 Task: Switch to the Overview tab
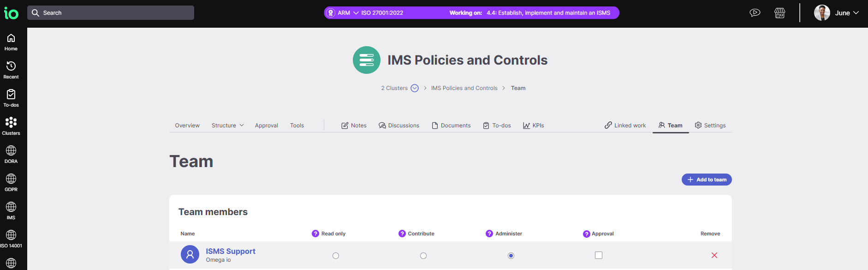[x=187, y=126]
